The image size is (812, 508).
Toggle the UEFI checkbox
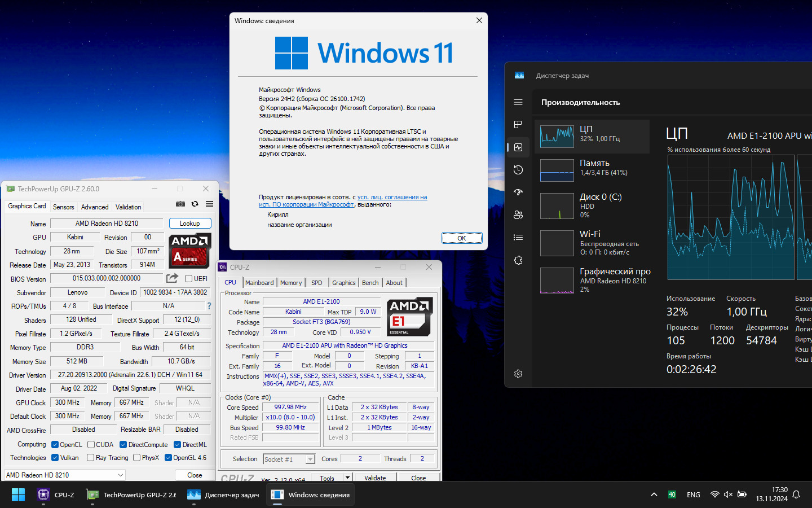click(x=189, y=278)
